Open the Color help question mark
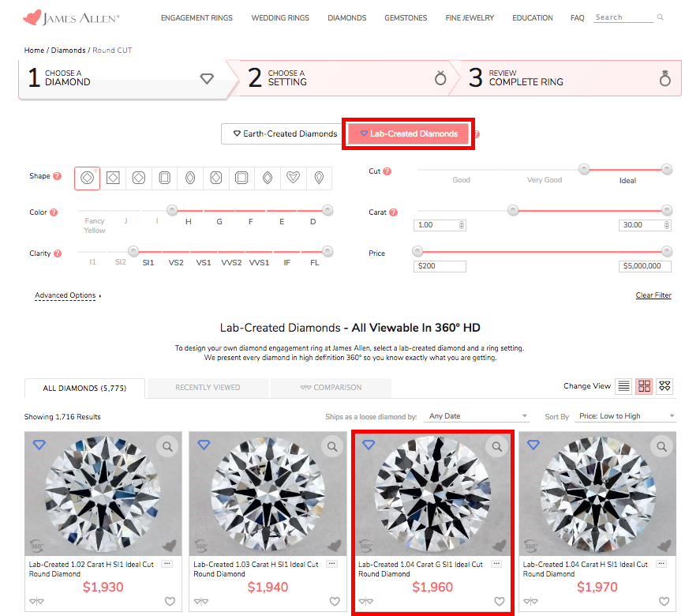This screenshot has width=700, height=616. (x=54, y=212)
